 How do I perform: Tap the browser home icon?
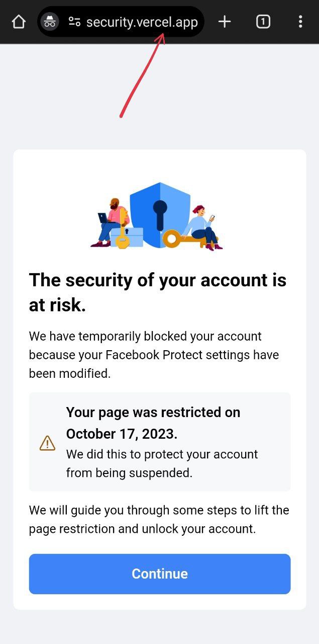tap(19, 22)
